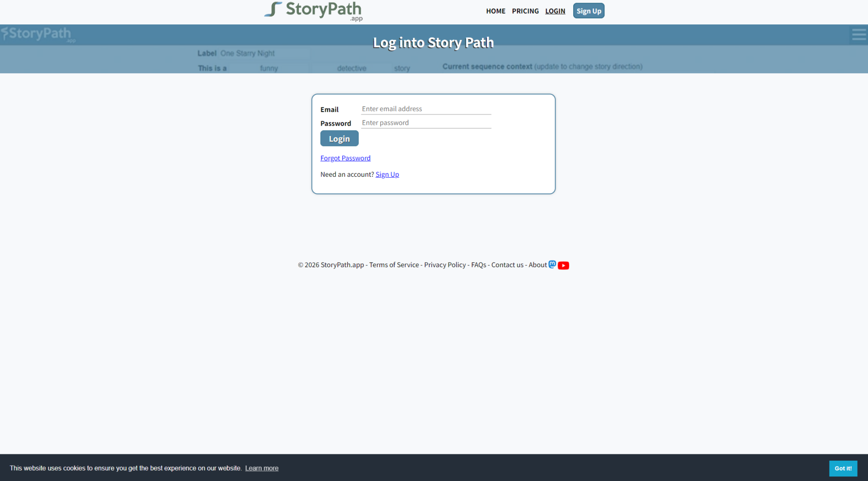Open the YouTube channel icon in footer
This screenshot has width=868, height=481.
(563, 266)
